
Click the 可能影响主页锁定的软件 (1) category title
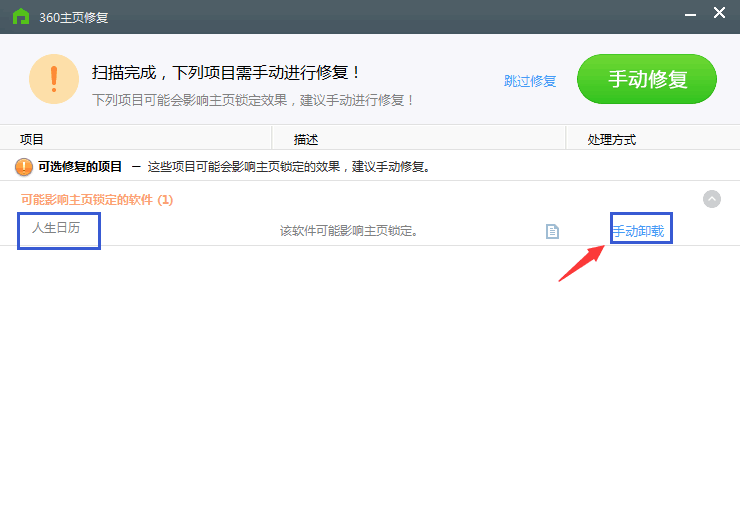coord(97,199)
